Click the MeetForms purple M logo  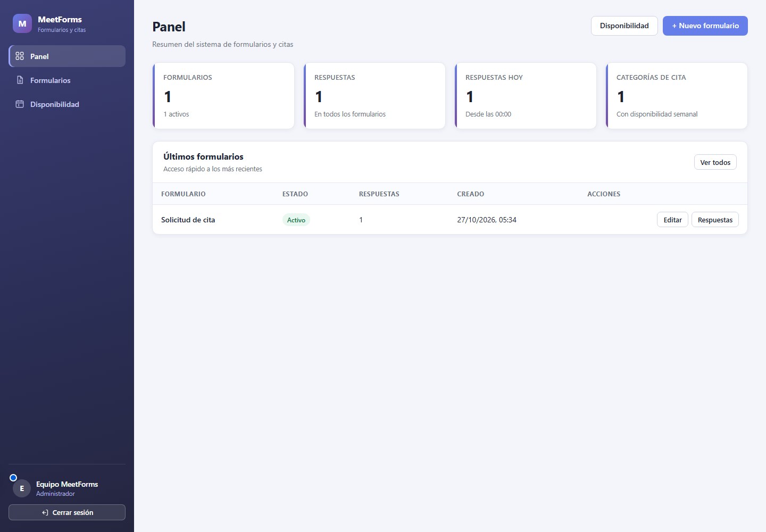[x=22, y=23]
